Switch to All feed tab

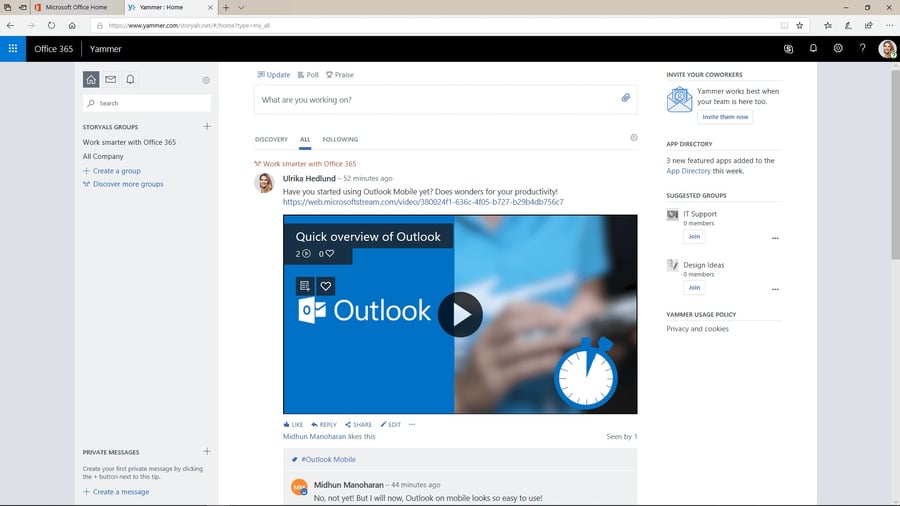pos(305,139)
